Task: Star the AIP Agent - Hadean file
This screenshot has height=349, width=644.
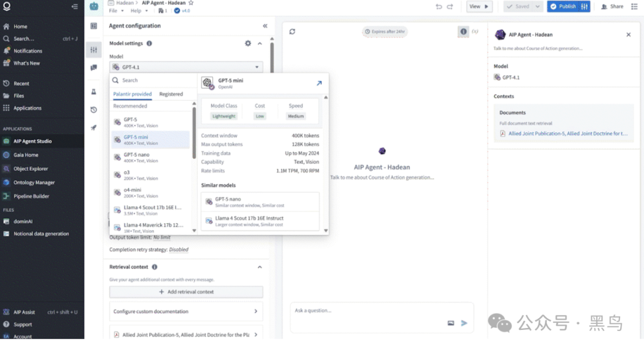Action: click(x=191, y=3)
